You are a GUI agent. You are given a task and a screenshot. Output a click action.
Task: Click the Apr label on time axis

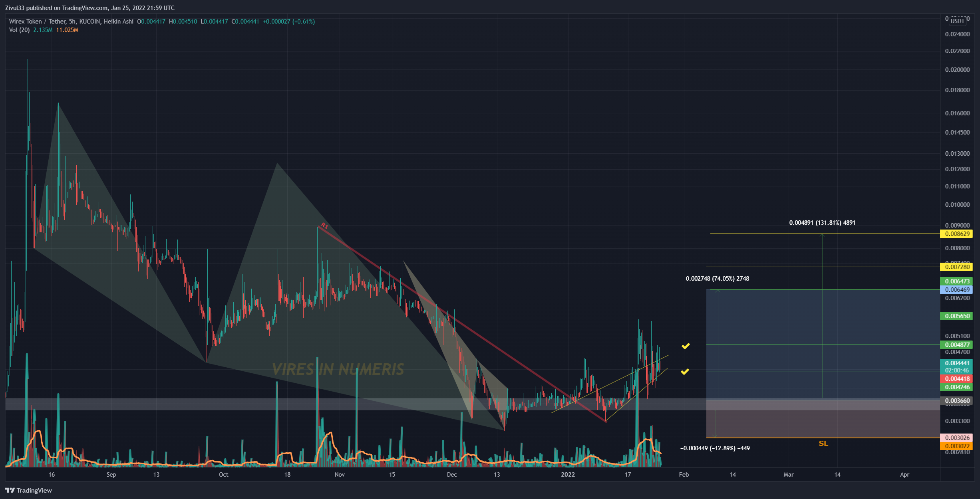(904, 475)
